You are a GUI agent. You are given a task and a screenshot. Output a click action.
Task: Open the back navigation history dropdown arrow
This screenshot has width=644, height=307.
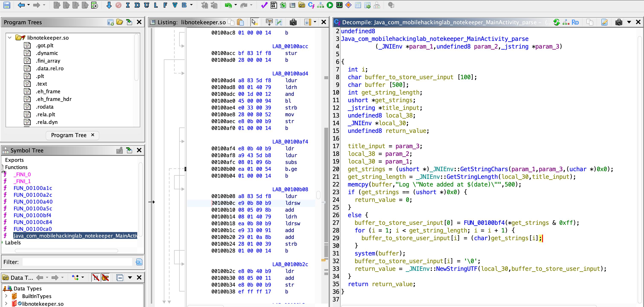[x=29, y=5]
